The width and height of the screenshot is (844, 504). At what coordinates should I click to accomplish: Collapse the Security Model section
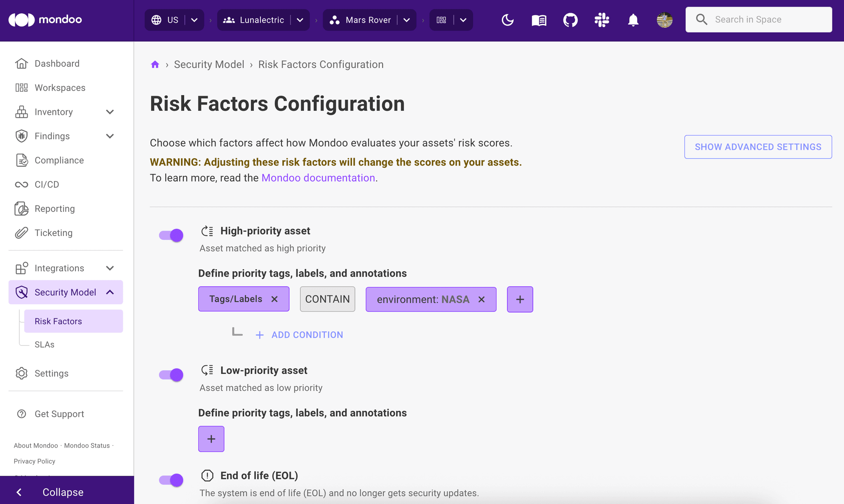click(110, 292)
